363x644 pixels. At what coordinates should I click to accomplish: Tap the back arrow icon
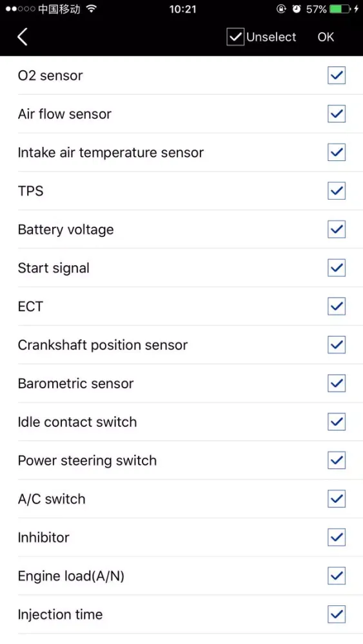[23, 37]
